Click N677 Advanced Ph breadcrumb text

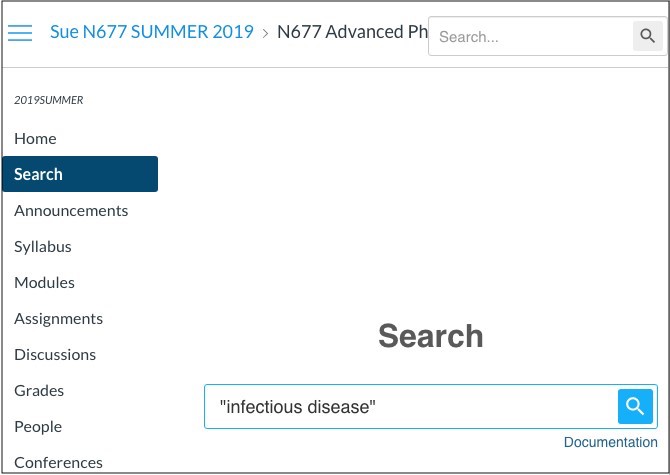[x=353, y=32]
